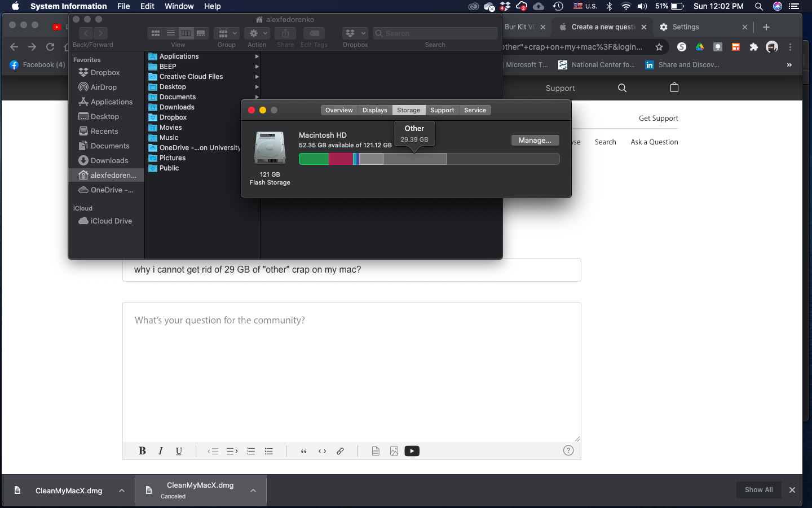Apply underline formatting in the editor
Image resolution: width=812 pixels, height=508 pixels.
179,450
